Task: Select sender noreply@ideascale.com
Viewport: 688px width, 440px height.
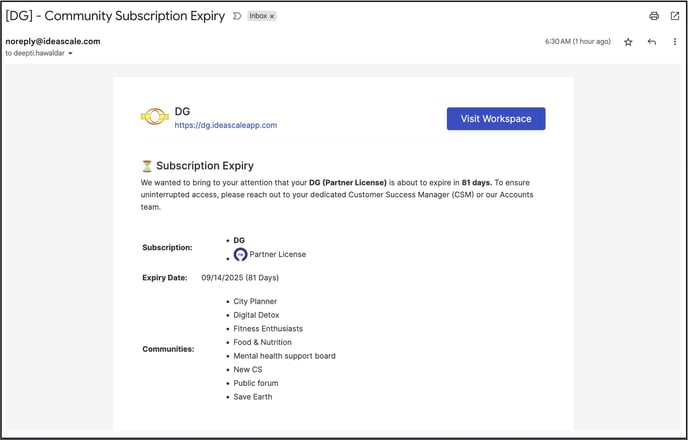Action: point(53,41)
